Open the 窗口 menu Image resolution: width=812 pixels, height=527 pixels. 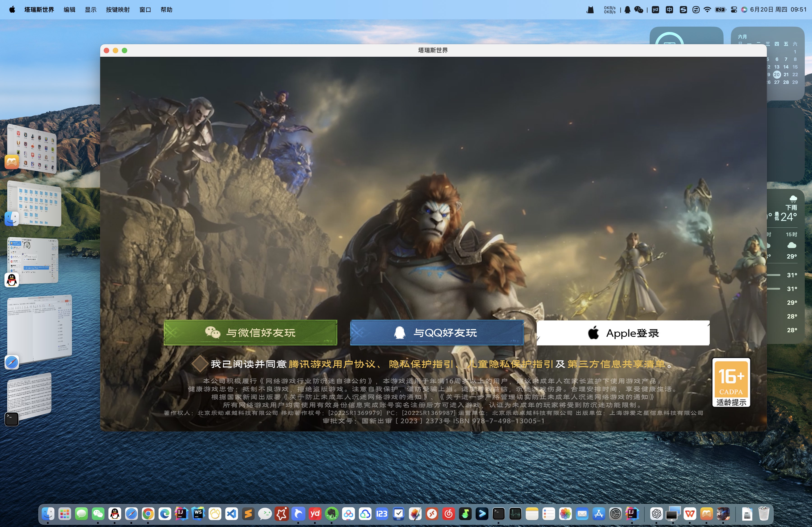[x=145, y=9]
